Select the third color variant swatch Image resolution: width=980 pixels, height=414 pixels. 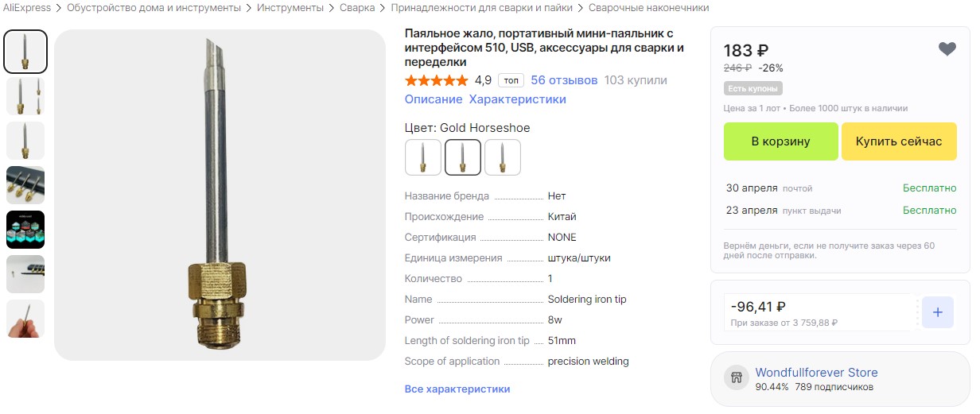click(x=503, y=157)
